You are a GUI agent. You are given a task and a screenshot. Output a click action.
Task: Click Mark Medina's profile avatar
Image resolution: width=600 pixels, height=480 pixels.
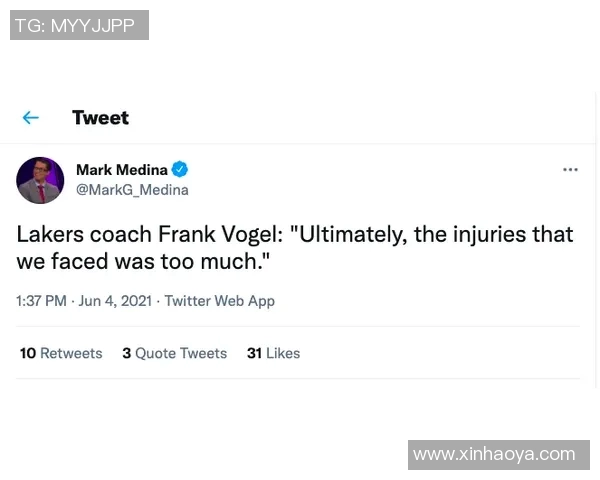coord(40,180)
